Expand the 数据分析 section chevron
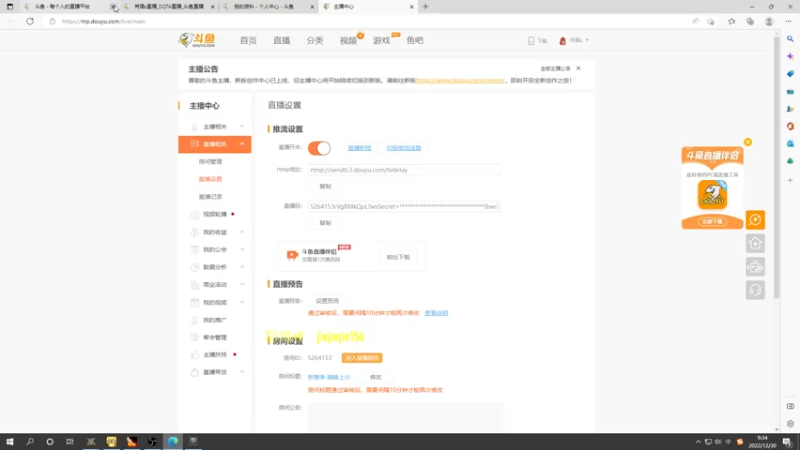Screen dimensions: 800x450 [242, 267]
